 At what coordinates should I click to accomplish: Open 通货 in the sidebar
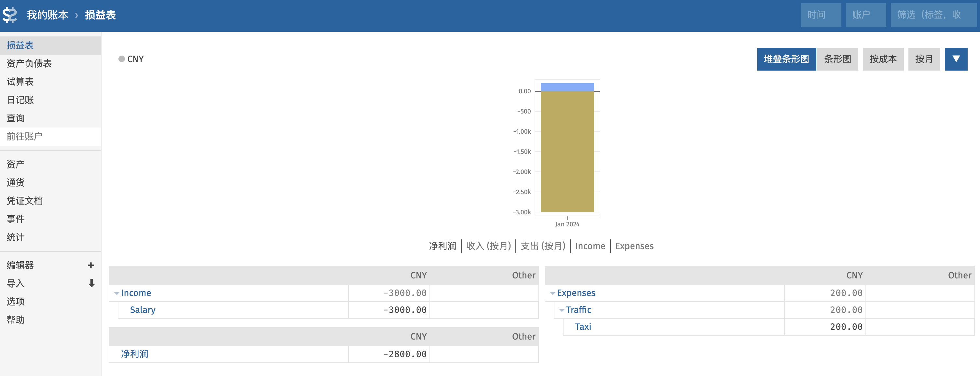[50, 182]
